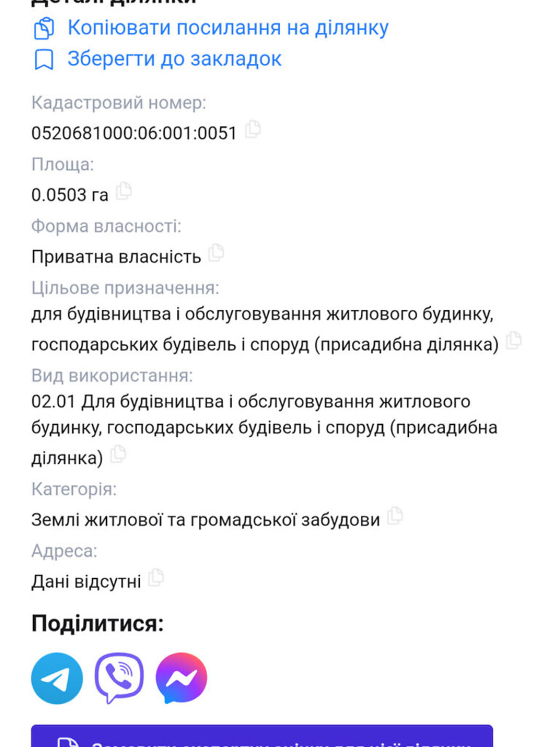Share via Viber
The image size is (560, 747).
[119, 678]
